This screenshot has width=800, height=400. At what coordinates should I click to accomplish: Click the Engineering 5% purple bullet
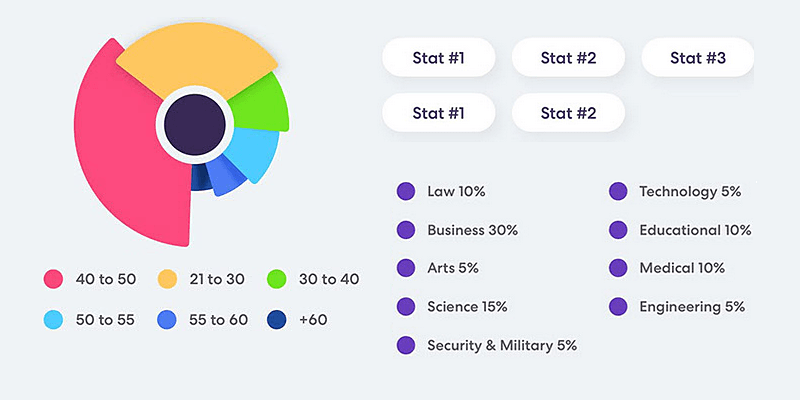tap(618, 306)
